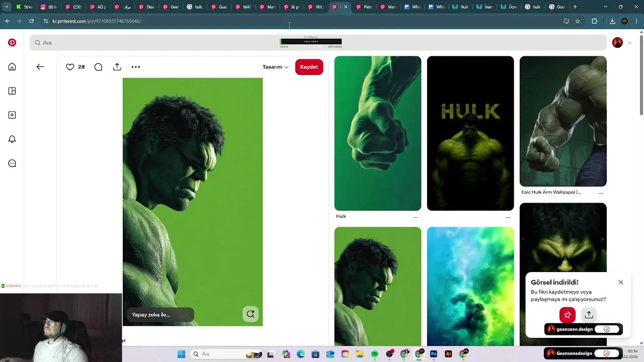This screenshot has width=644, height=362.
Task: Switch to the 'Stre' browser tab
Action: [x=24, y=7]
